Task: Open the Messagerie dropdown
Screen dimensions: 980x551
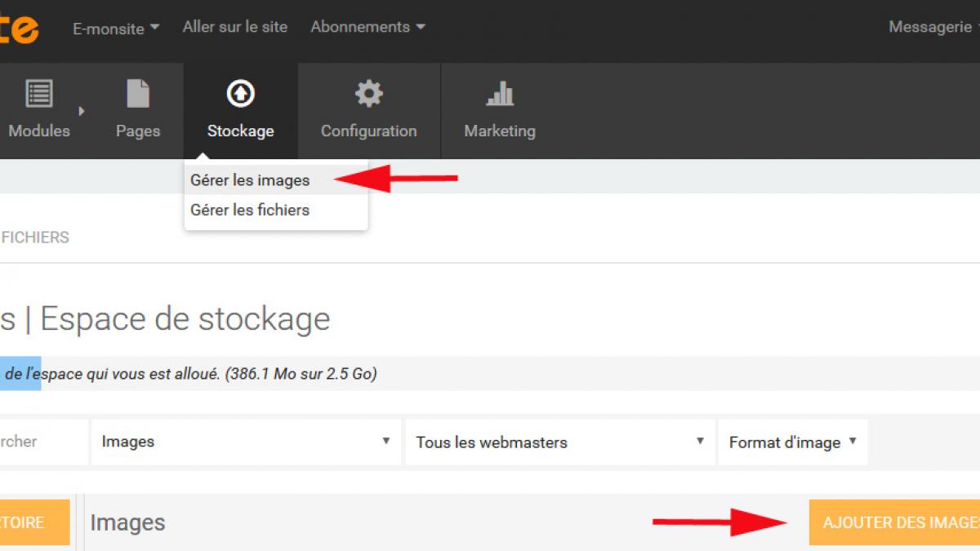Action: pyautogui.click(x=933, y=27)
